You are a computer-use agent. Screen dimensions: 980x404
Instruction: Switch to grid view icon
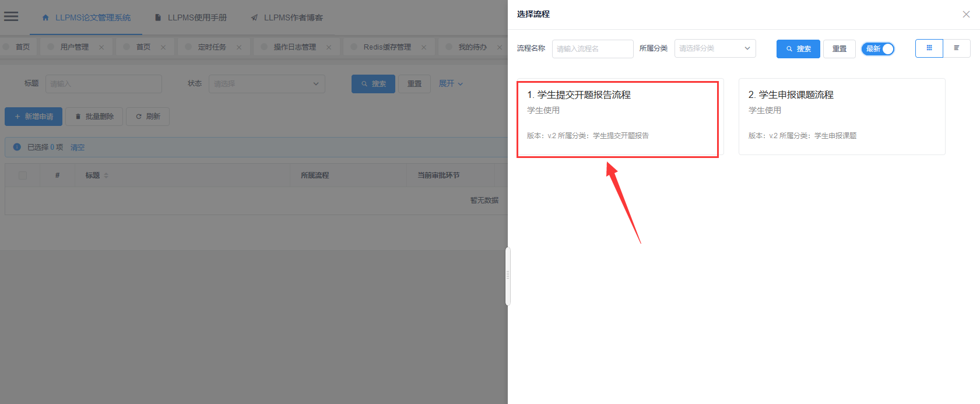pos(929,48)
